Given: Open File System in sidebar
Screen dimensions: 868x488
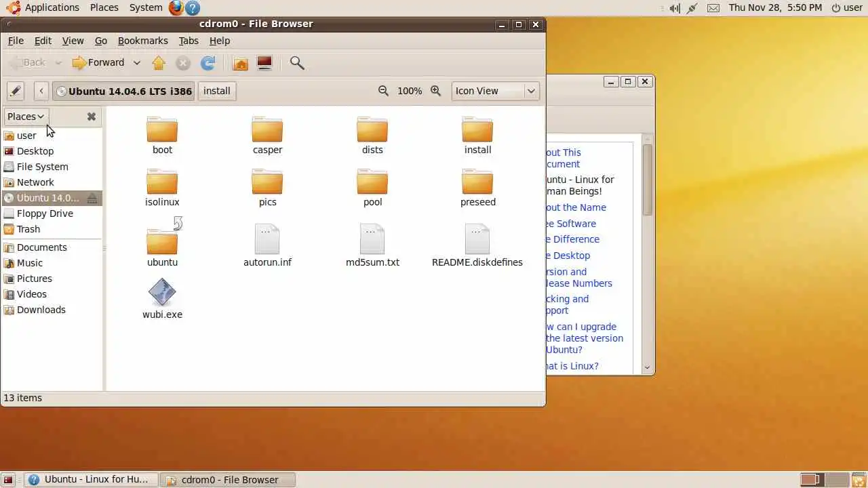Looking at the screenshot, I should [52, 167].
